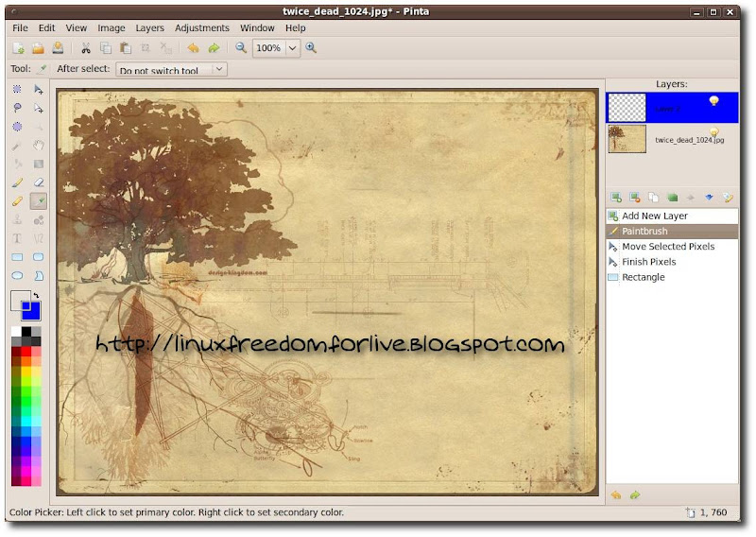The width and height of the screenshot is (756, 537).
Task: Select the Rectangle shape tool
Action: [x=17, y=257]
